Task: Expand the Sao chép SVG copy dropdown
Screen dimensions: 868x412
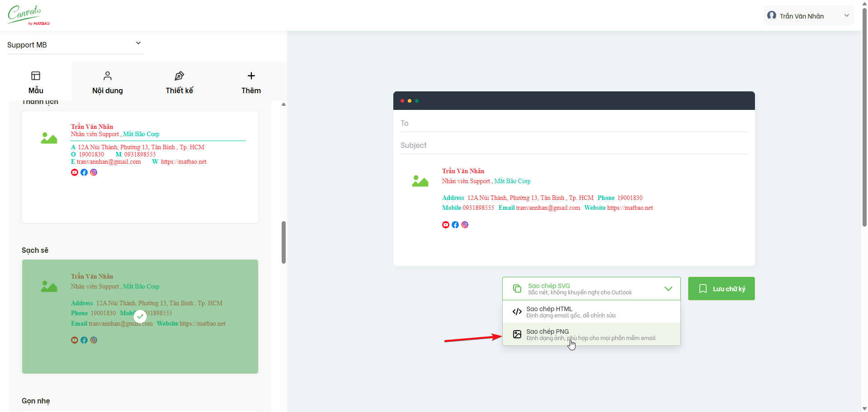Action: coord(668,289)
